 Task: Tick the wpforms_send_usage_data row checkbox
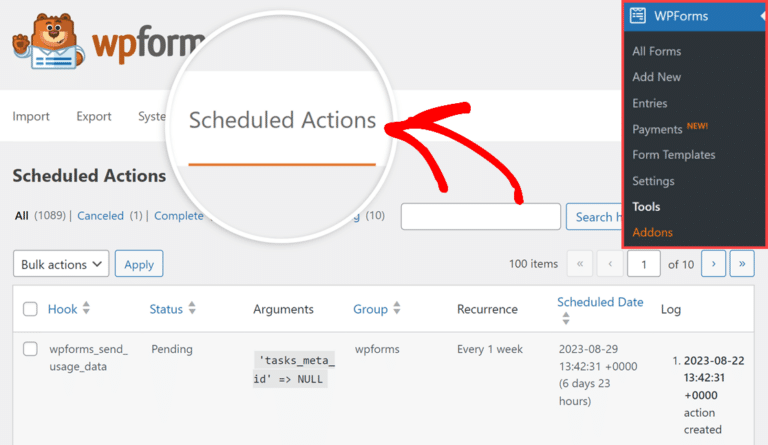[30, 349]
